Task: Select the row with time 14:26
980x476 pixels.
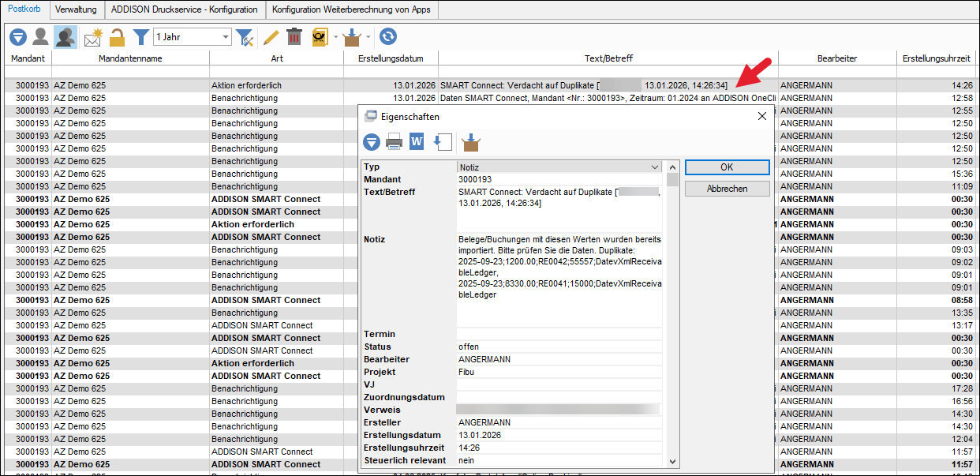Action: tap(490, 85)
